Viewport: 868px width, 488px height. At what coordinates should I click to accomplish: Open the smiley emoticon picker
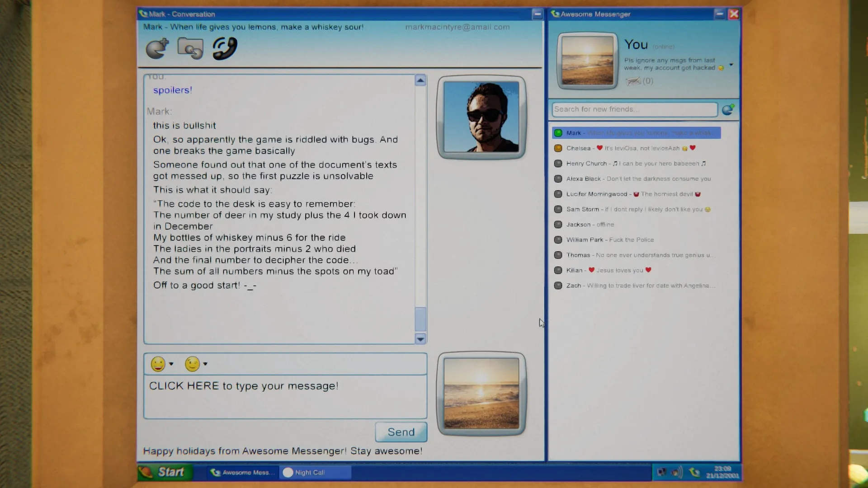(158, 364)
